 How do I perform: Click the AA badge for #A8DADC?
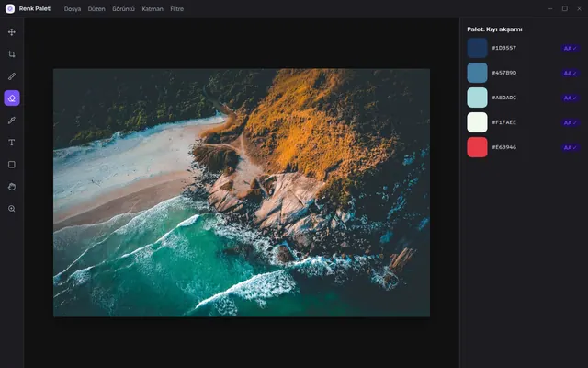pos(571,98)
